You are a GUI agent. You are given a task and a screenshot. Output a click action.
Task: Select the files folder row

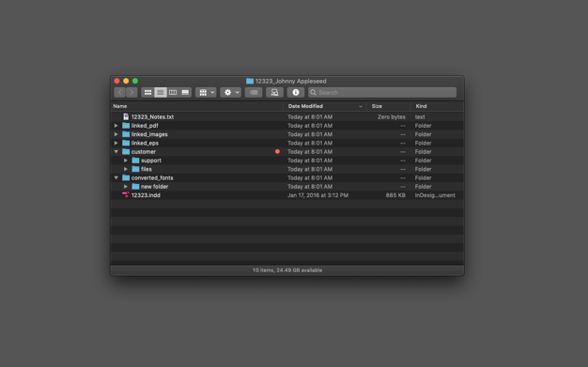tap(287, 169)
